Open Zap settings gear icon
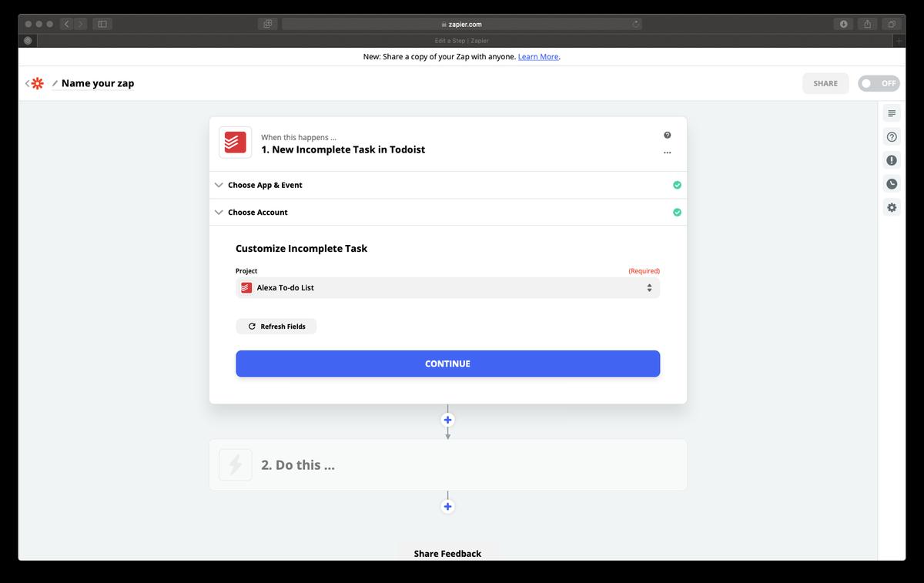Viewport: 924px width, 583px height. click(892, 208)
